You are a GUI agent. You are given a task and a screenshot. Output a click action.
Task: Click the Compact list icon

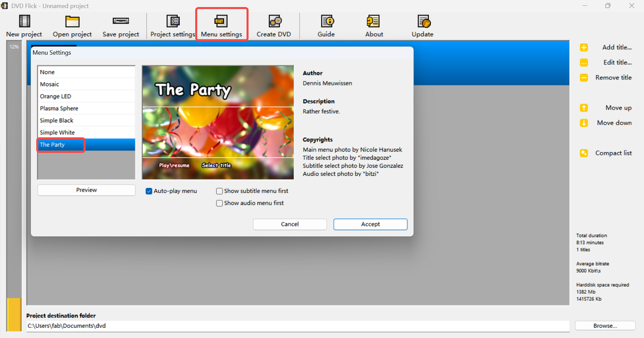pyautogui.click(x=584, y=153)
